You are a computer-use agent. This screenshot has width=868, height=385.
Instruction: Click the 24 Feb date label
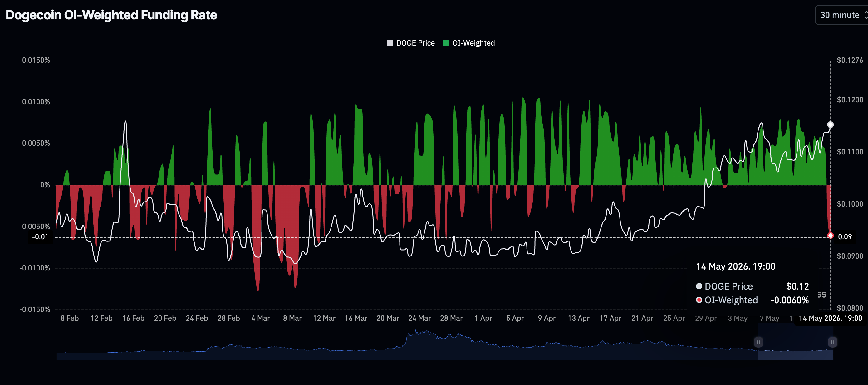click(197, 318)
